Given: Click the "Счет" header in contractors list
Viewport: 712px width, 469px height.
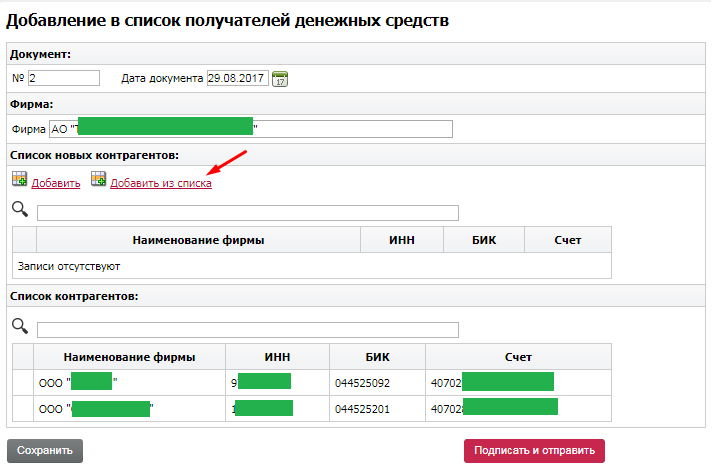Looking at the screenshot, I should coord(517,357).
